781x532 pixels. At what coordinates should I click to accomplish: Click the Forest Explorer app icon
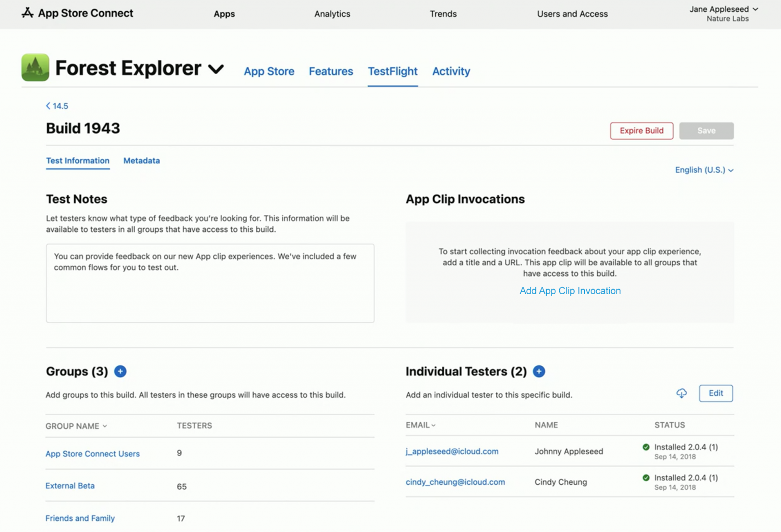35,68
